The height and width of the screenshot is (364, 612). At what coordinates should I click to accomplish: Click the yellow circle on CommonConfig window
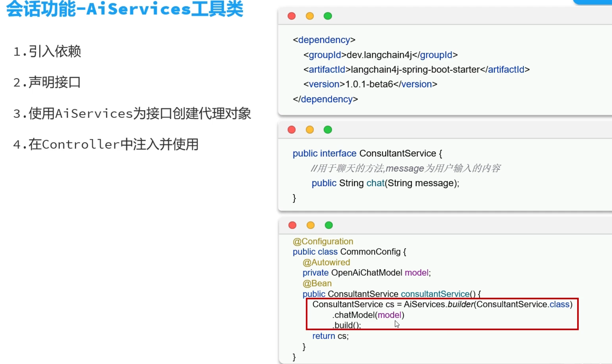[310, 225]
